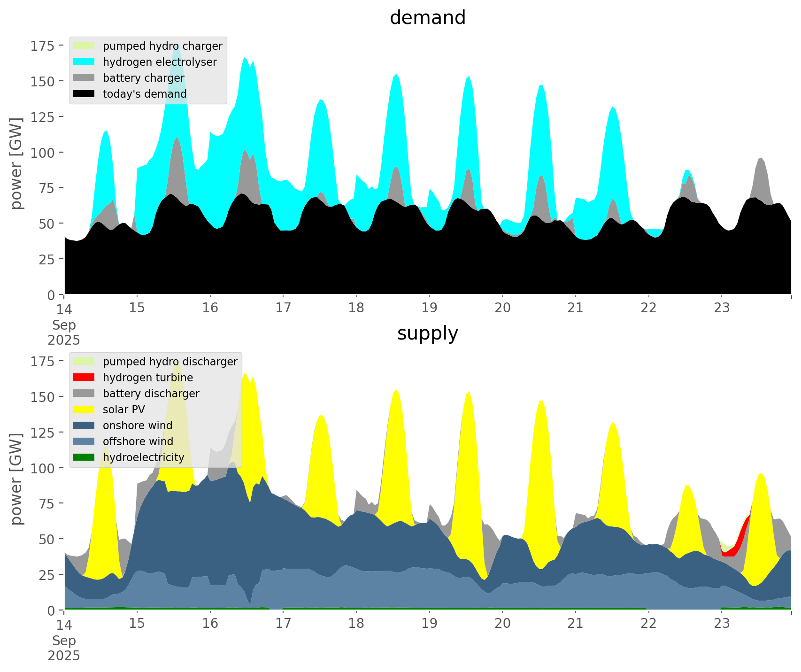
Task: Click the "battery charger" legend label
Action: point(143,78)
